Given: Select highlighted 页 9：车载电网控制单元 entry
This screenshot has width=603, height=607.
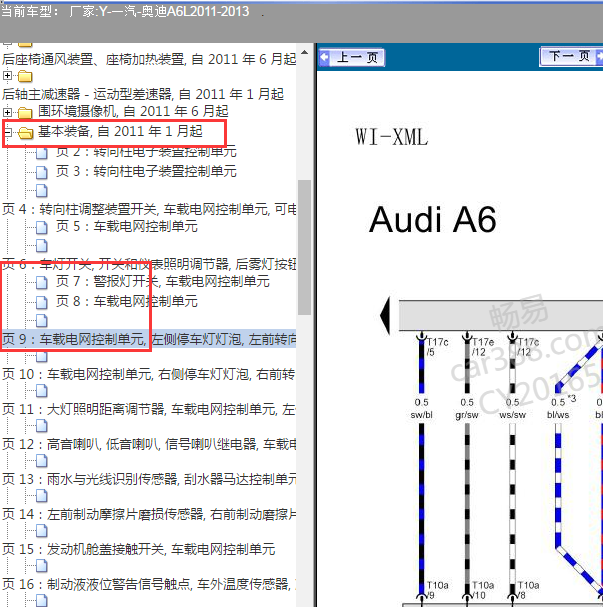Looking at the screenshot, I should 149,339.
